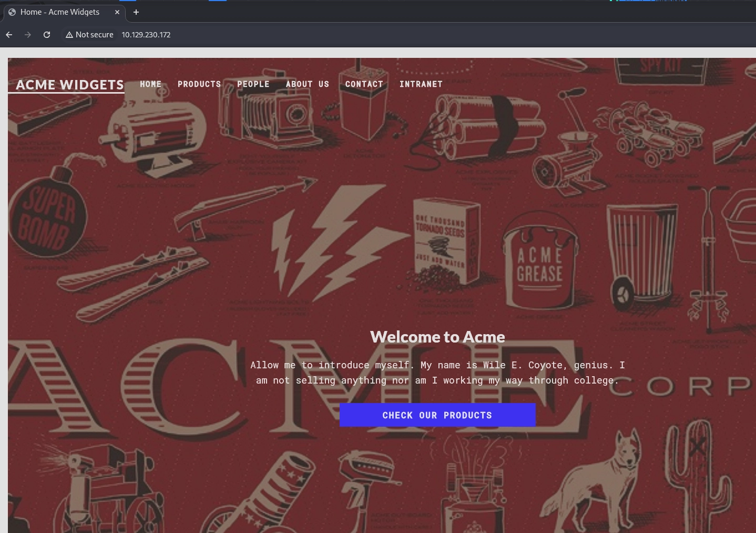Open the HOME nav link
The image size is (756, 533).
pos(150,84)
